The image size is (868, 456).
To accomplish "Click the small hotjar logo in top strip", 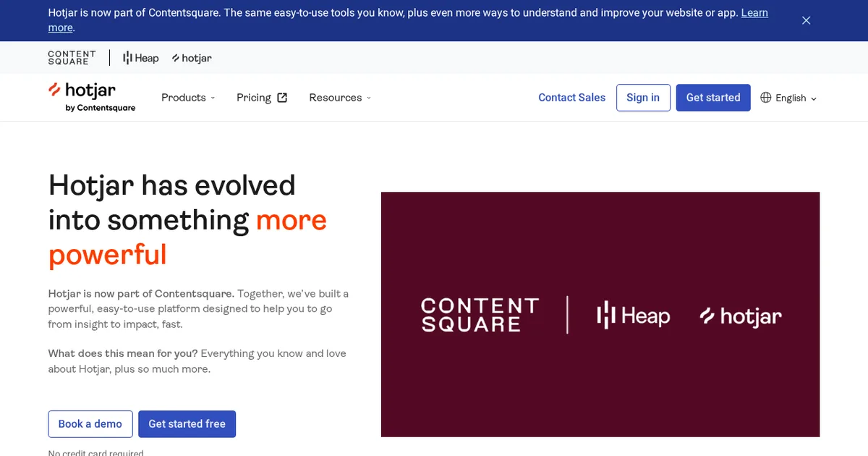I will coord(192,58).
